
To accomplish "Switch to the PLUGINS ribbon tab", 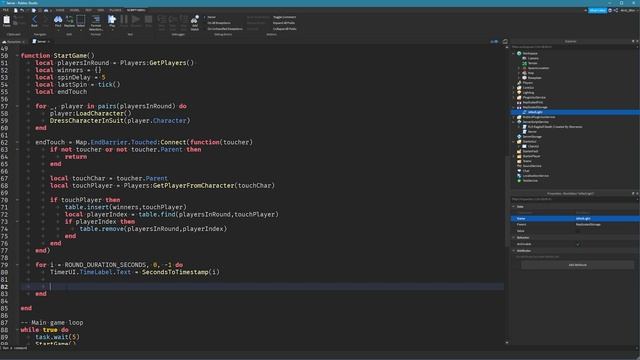I will (115, 10).
